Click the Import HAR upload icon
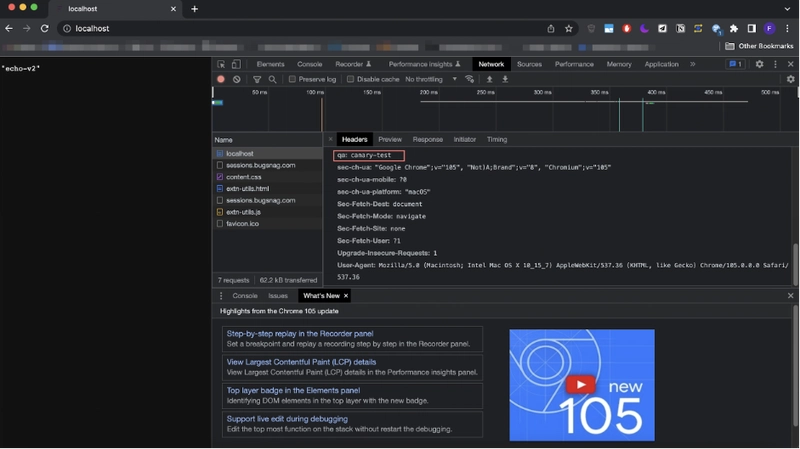Viewport: 800px width, 449px height. pos(489,79)
